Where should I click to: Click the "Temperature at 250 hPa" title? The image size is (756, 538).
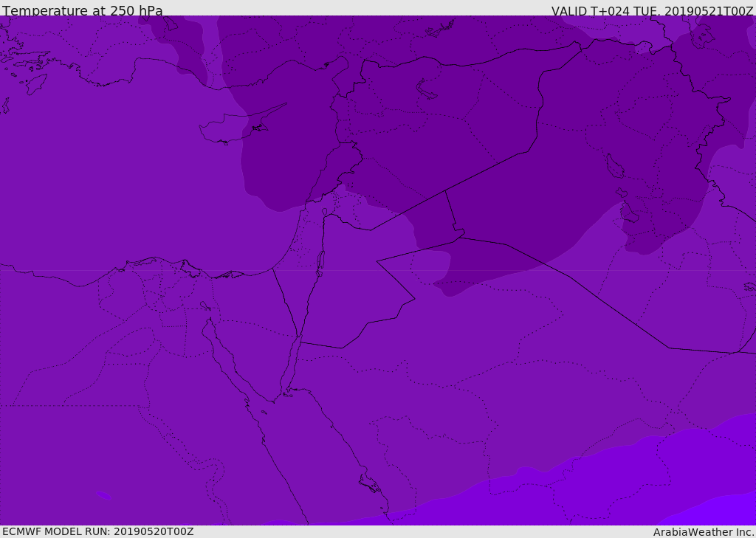tap(83, 10)
